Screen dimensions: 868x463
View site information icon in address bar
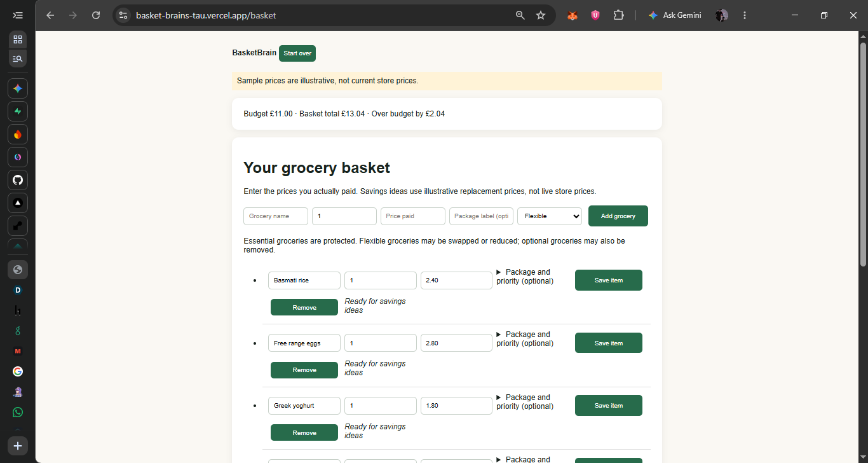[123, 15]
